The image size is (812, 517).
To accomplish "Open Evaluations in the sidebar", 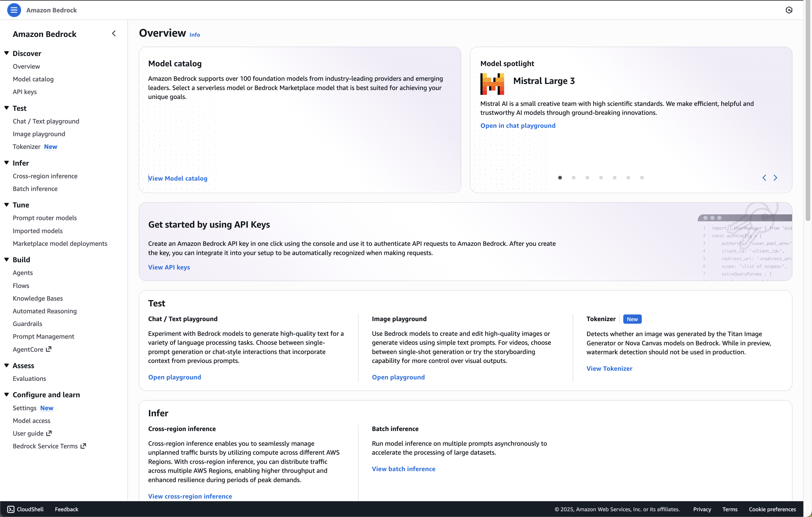I will point(29,379).
